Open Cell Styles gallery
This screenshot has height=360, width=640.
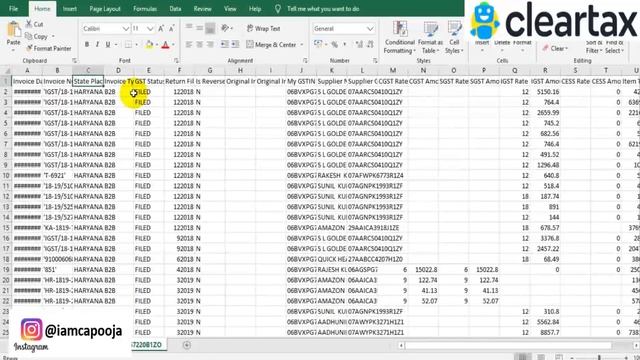(x=454, y=38)
